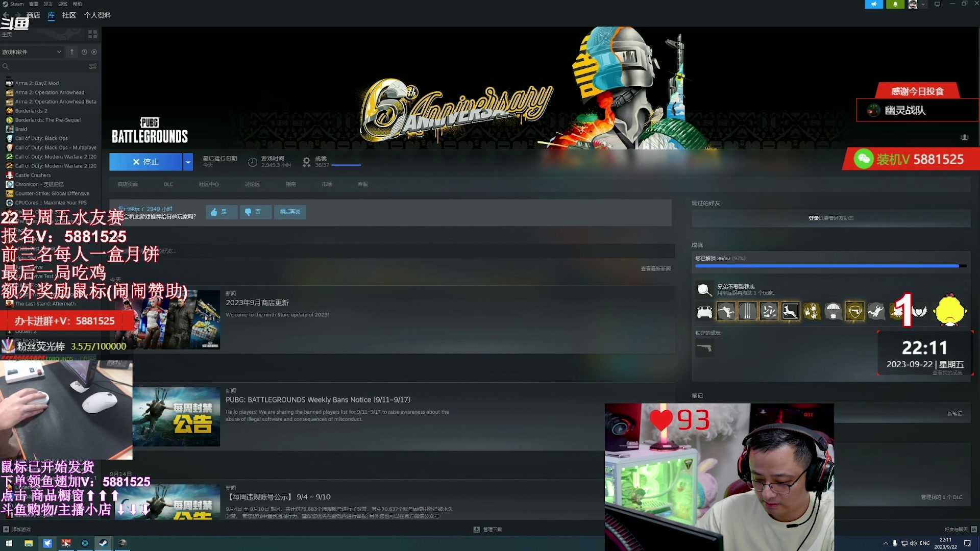The width and height of the screenshot is (980, 551).
Task: Open the 市场 (Market) tab
Action: click(x=327, y=184)
